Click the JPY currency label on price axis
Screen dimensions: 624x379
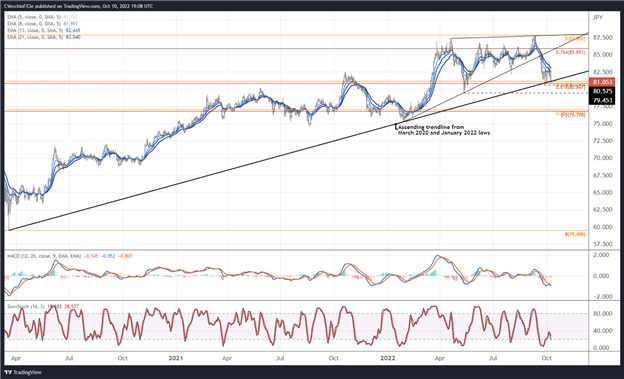click(597, 18)
